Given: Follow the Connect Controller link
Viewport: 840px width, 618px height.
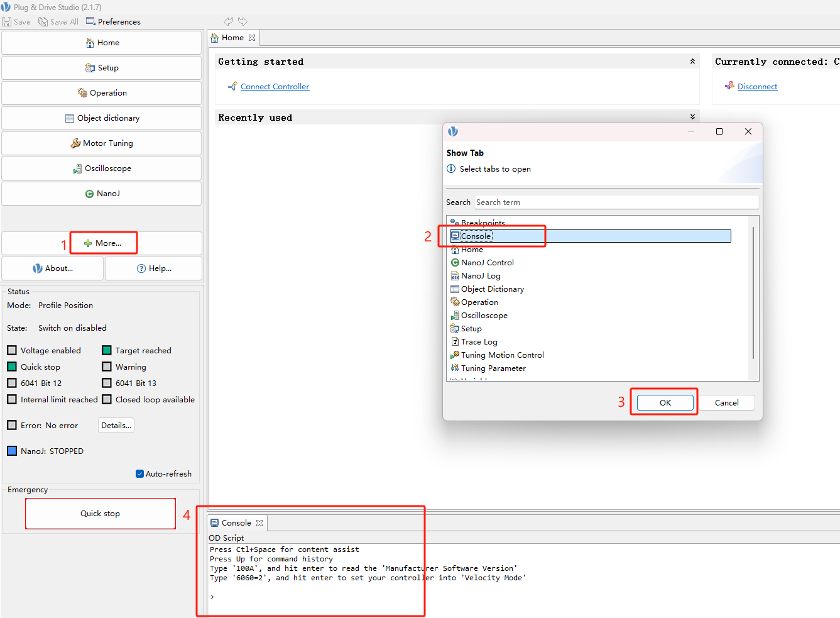Looking at the screenshot, I should tap(275, 87).
